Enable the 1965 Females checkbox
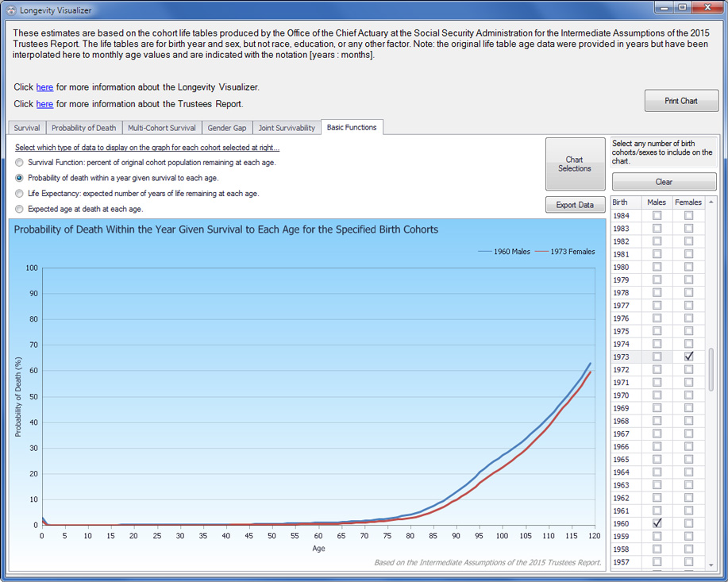 (688, 460)
